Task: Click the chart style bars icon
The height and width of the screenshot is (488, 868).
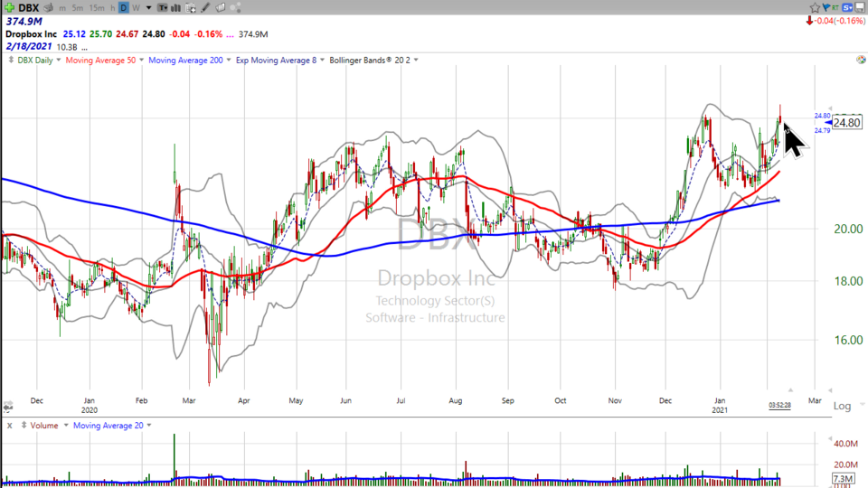Action: [x=176, y=8]
